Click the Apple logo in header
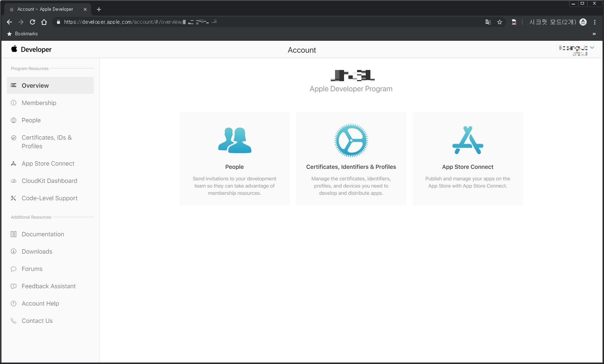604x364 pixels. (x=14, y=49)
